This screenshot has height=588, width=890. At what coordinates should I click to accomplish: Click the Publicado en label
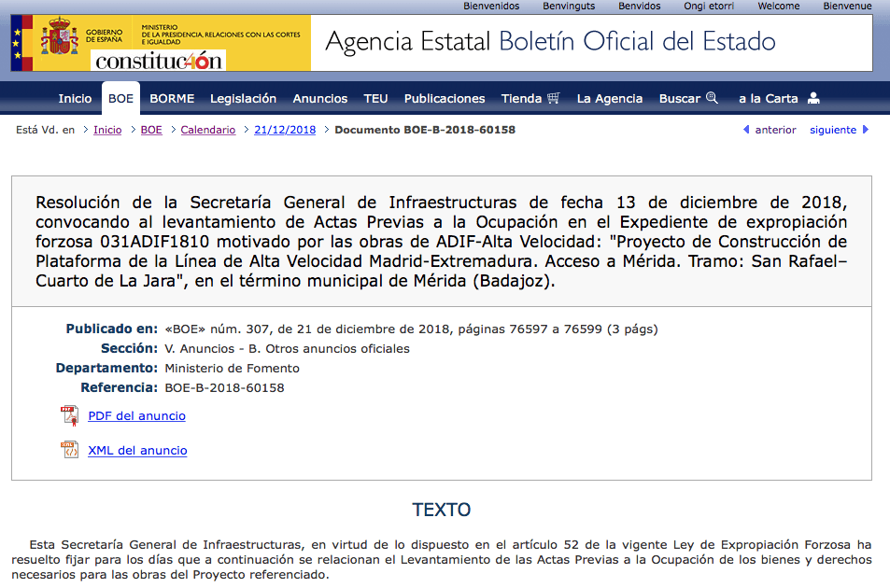112,329
